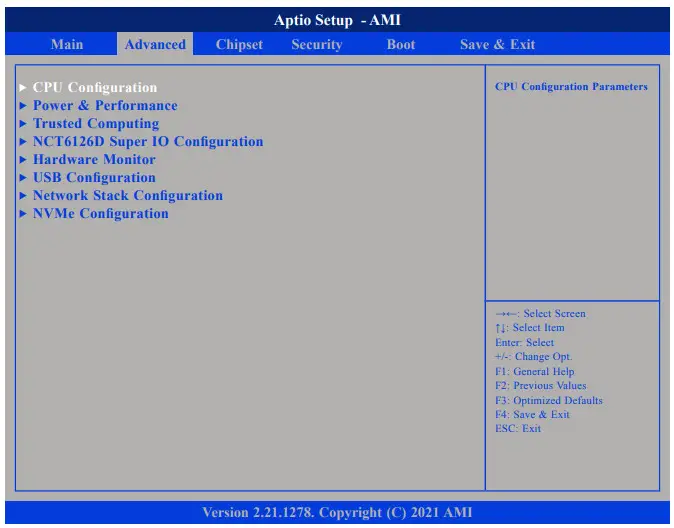Image resolution: width=674 pixels, height=528 pixels.
Task: Click the Select Screen key hint
Action: pyautogui.click(x=540, y=313)
